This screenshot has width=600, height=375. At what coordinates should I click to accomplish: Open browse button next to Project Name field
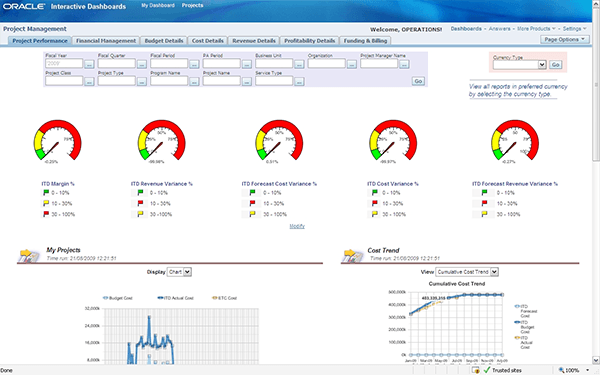[247, 82]
